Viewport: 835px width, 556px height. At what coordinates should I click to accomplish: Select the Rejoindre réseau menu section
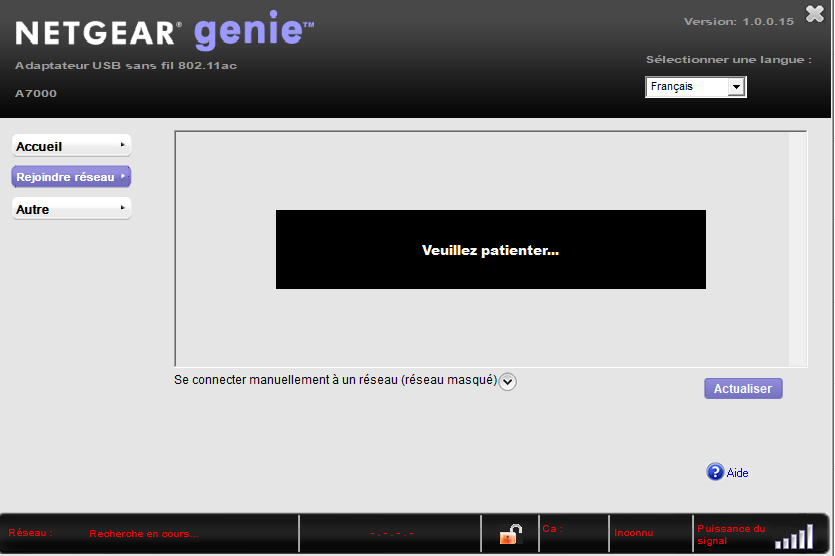(x=71, y=177)
